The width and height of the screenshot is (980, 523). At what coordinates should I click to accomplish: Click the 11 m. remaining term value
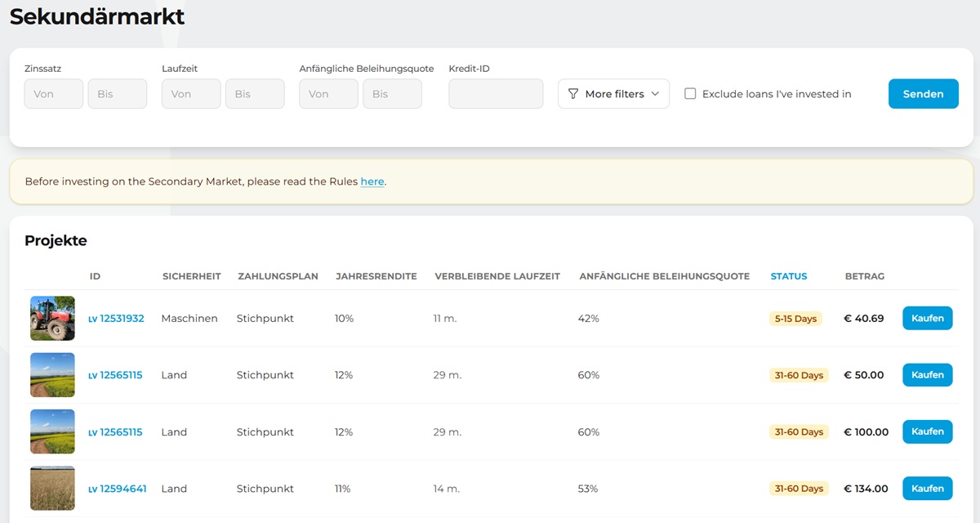[445, 319]
